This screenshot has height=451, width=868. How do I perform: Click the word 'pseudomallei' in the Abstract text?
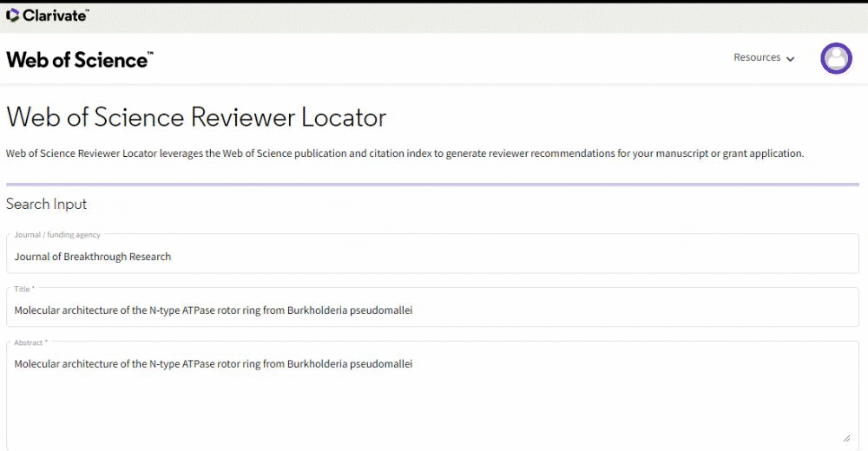[381, 364]
